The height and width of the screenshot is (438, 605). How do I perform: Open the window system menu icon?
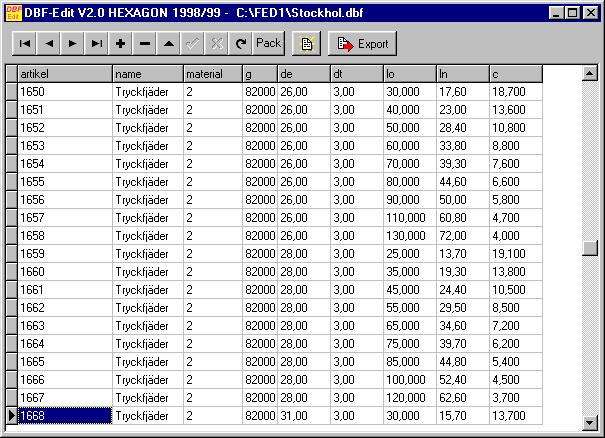pyautogui.click(x=13, y=12)
